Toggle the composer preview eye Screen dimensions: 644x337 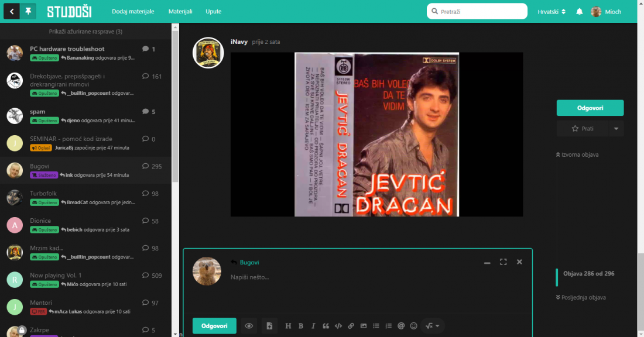tap(249, 326)
